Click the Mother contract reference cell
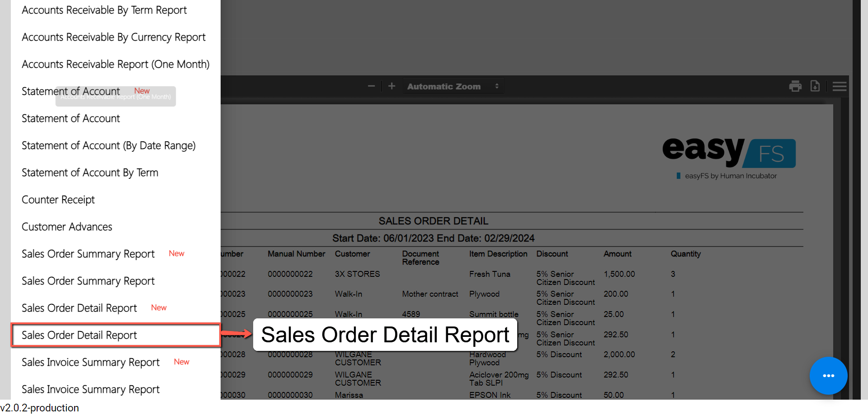The image size is (868, 415). click(430, 294)
